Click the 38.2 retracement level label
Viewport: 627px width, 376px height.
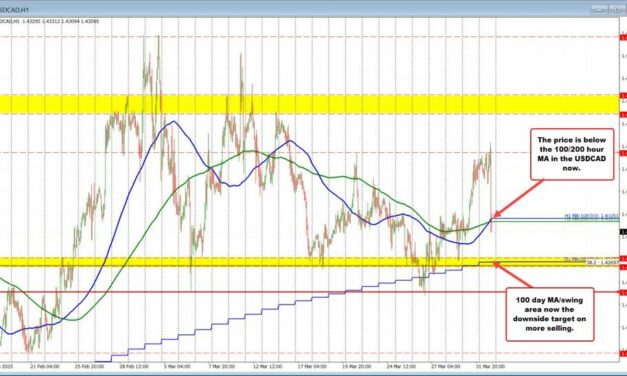tap(603, 263)
